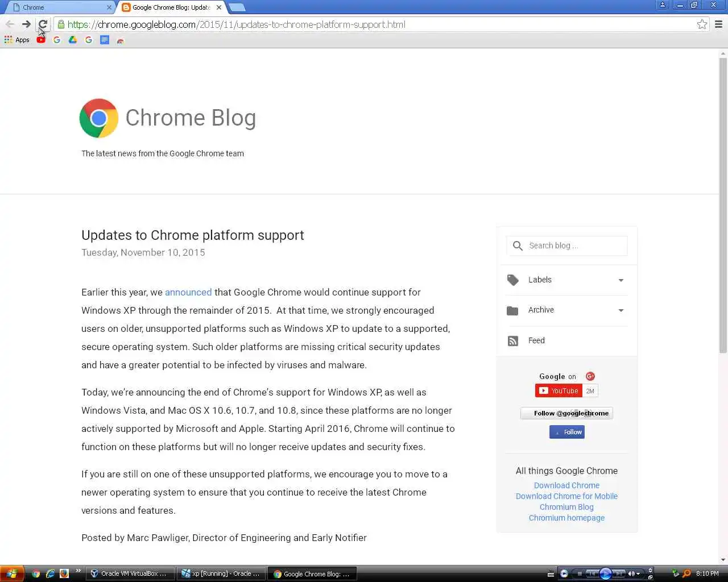Select the Google Chrome Blog tab

(171, 7)
